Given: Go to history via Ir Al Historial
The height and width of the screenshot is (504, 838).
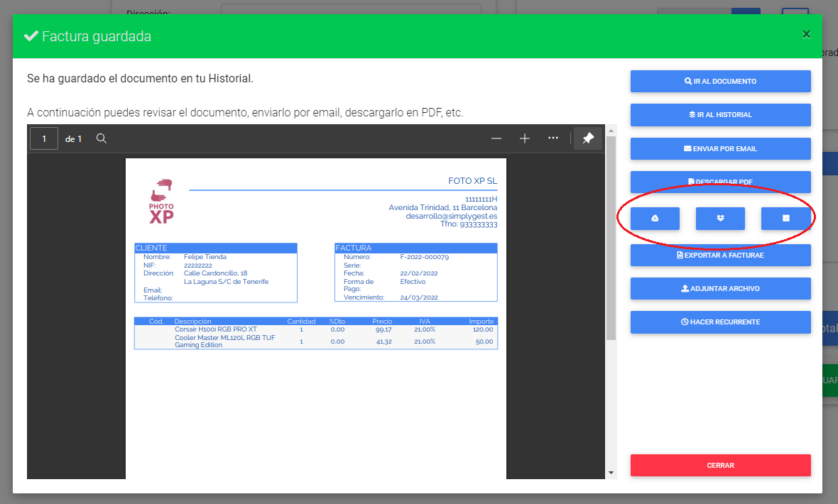Looking at the screenshot, I should (720, 114).
